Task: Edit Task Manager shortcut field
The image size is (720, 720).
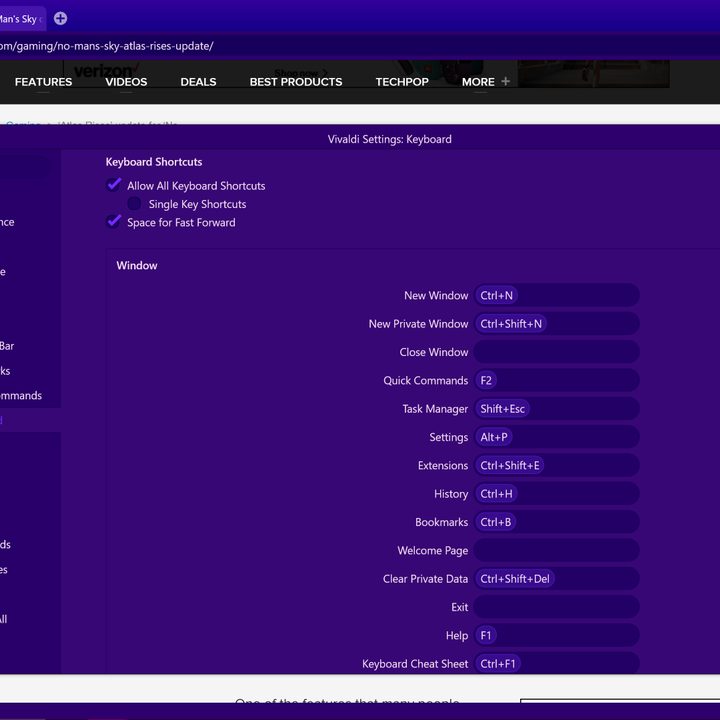Action: click(x=557, y=409)
